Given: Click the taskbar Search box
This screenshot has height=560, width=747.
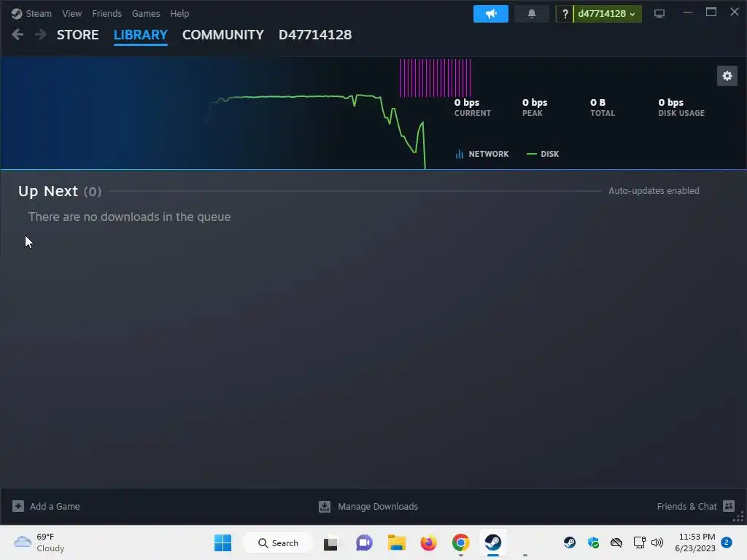Looking at the screenshot, I should click(278, 542).
